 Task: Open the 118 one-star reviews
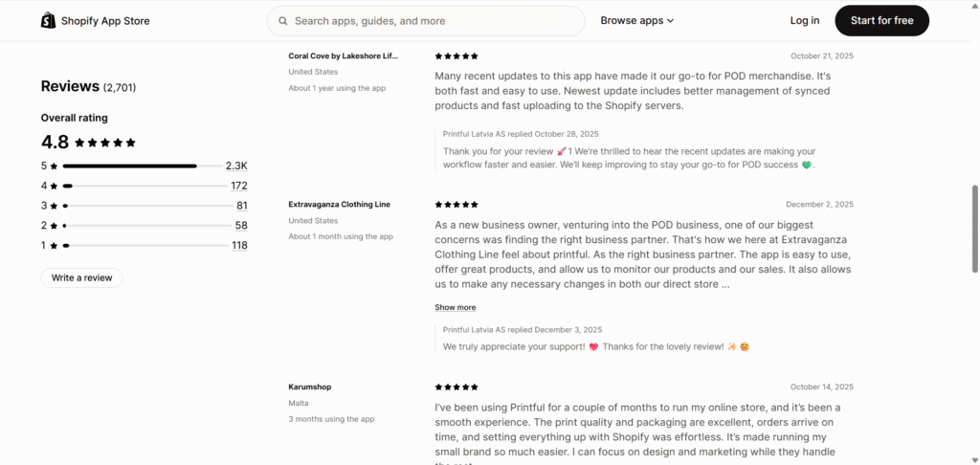(x=238, y=246)
